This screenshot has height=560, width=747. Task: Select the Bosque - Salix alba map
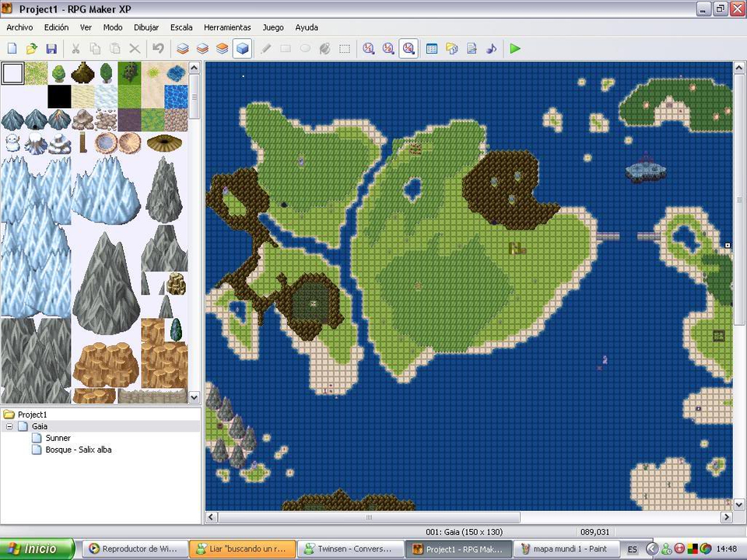point(78,450)
